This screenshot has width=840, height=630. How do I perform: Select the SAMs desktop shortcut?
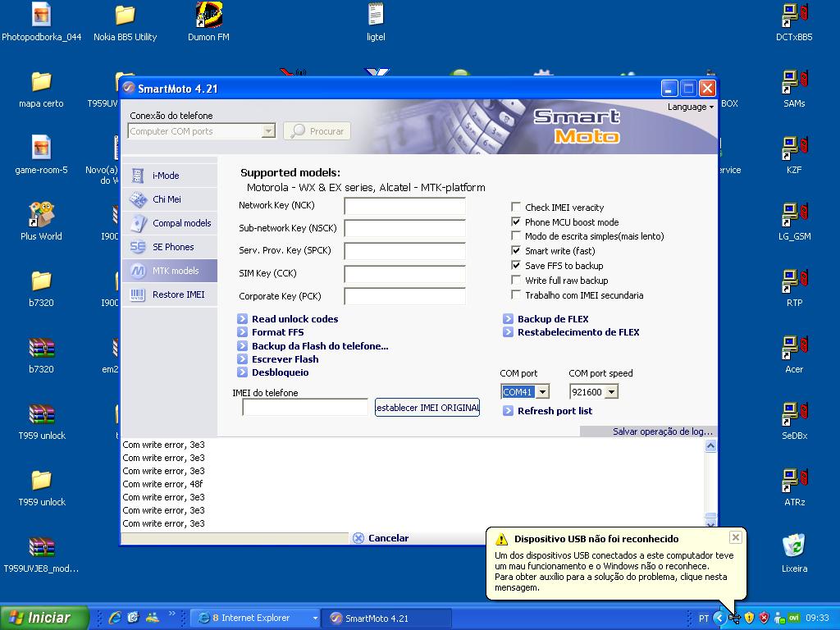794,89
